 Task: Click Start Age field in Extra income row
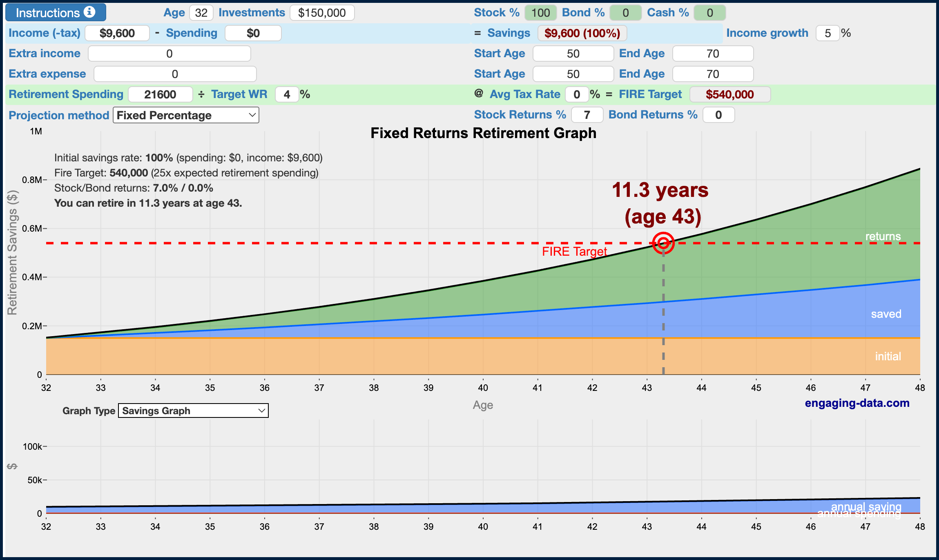pyautogui.click(x=573, y=54)
